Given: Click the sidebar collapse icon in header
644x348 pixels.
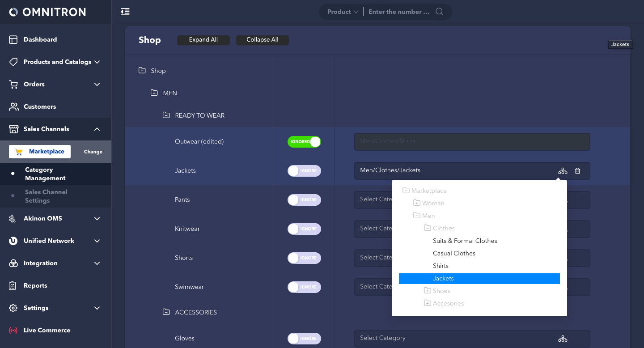Looking at the screenshot, I should tap(125, 12).
